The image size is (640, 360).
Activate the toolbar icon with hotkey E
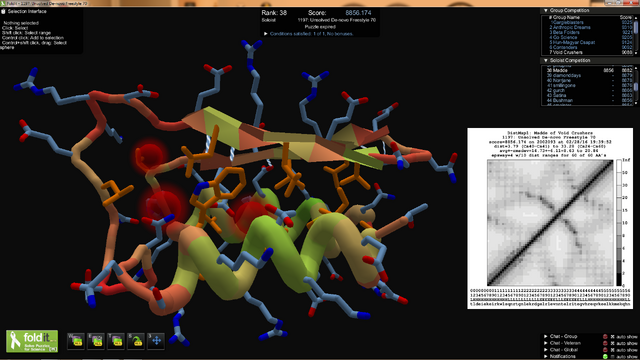pos(96,341)
